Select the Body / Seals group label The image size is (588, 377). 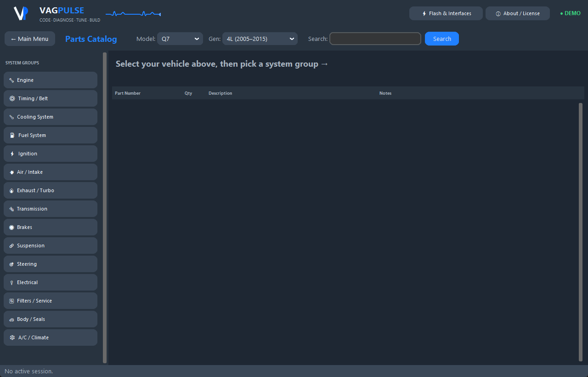(31, 319)
